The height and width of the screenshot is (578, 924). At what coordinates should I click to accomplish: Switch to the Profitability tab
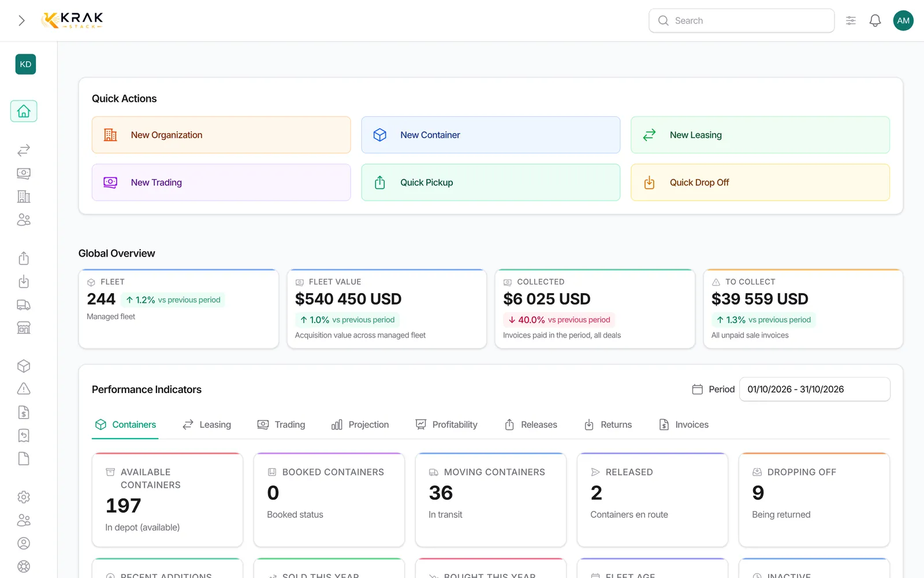[446, 425]
